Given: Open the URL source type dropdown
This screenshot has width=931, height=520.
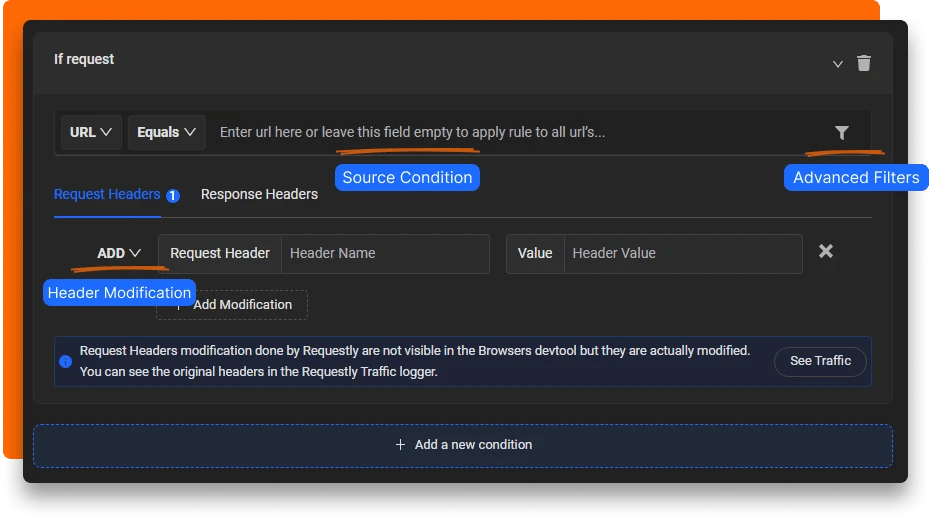Looking at the screenshot, I should [x=91, y=132].
